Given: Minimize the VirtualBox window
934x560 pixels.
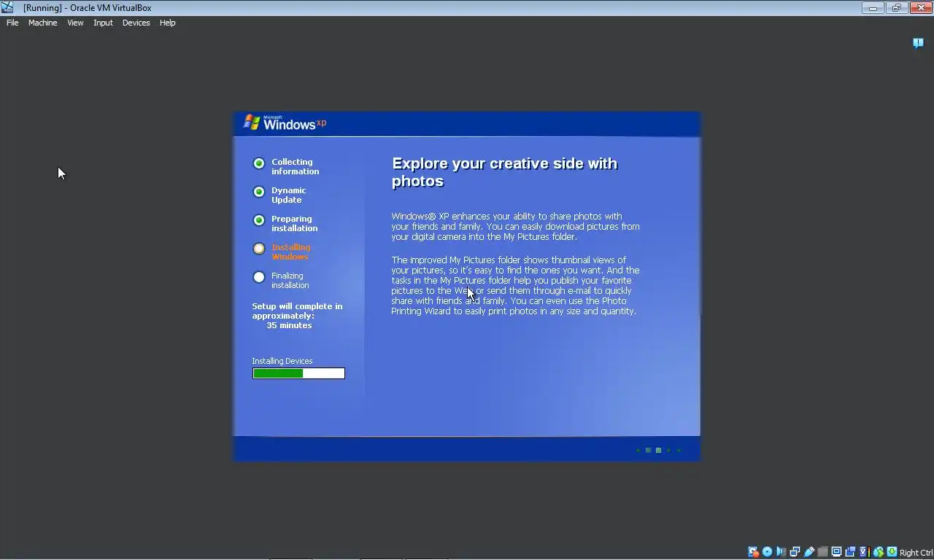Looking at the screenshot, I should pos(873,8).
